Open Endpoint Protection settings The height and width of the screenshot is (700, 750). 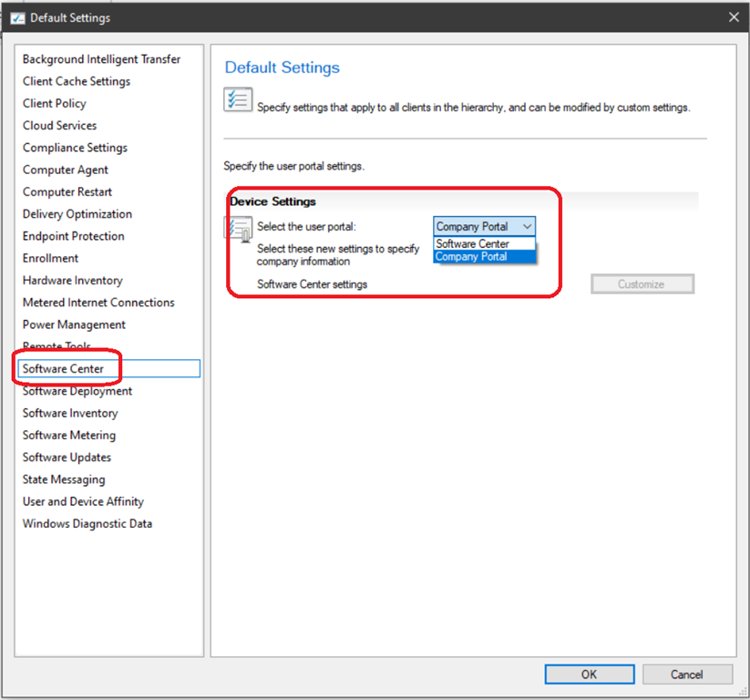click(x=74, y=236)
